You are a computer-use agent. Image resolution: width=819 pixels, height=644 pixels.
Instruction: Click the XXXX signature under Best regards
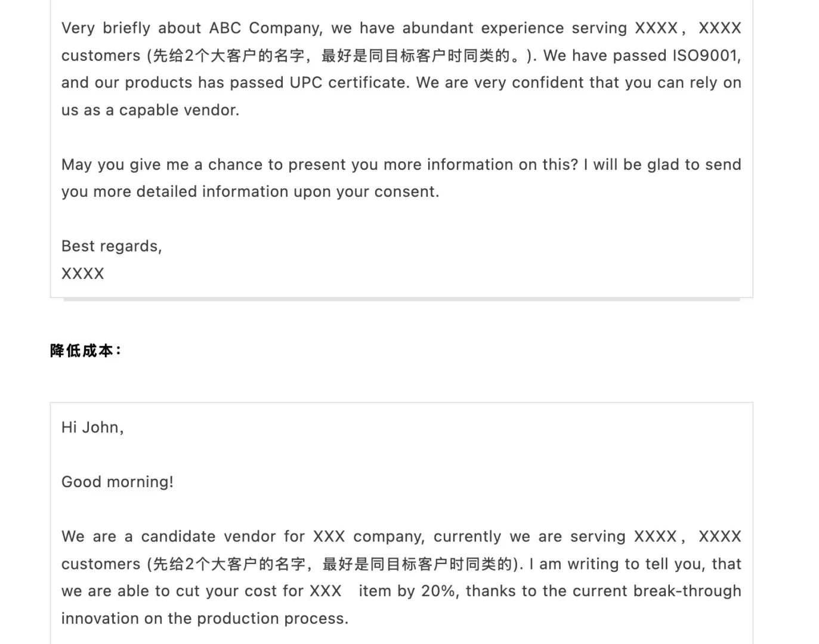click(83, 274)
